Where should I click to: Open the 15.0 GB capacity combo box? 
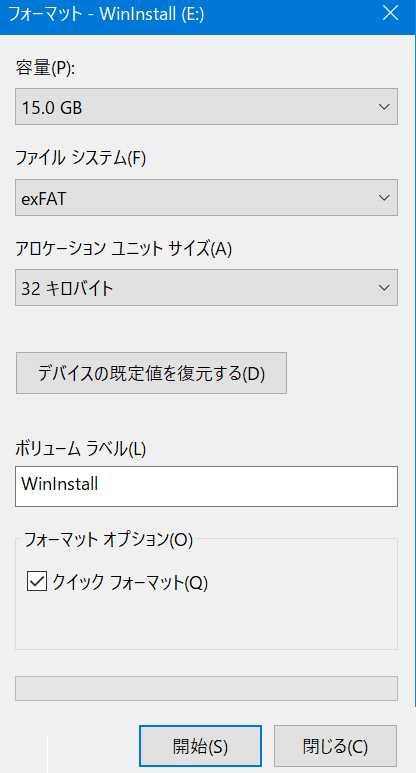pos(207,107)
